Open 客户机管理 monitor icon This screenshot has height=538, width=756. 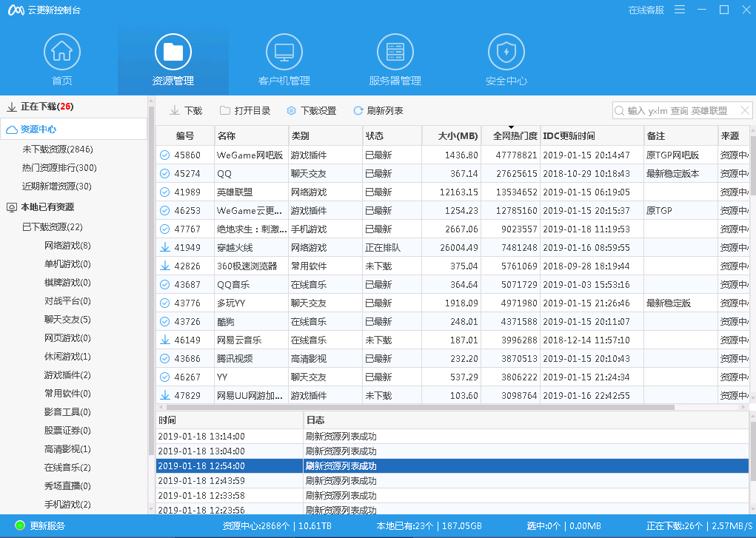coord(284,52)
